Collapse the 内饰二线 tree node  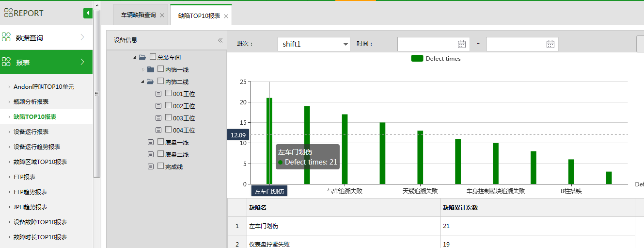143,82
